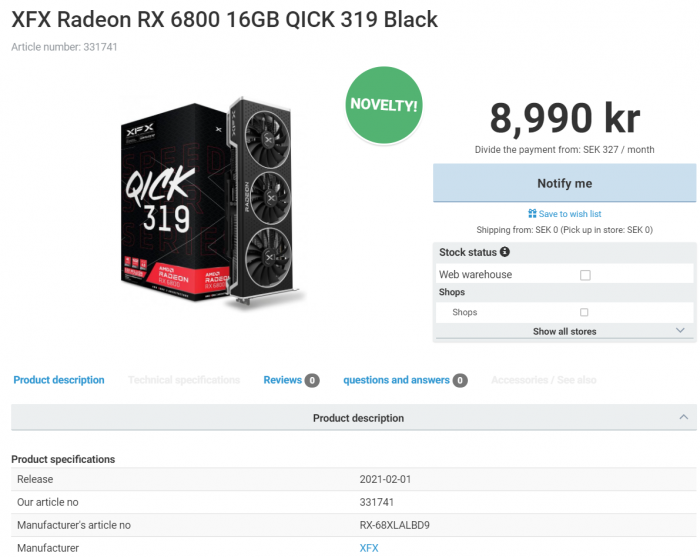Click the questions and answers count badge
This screenshot has height=557, width=700.
point(460,381)
